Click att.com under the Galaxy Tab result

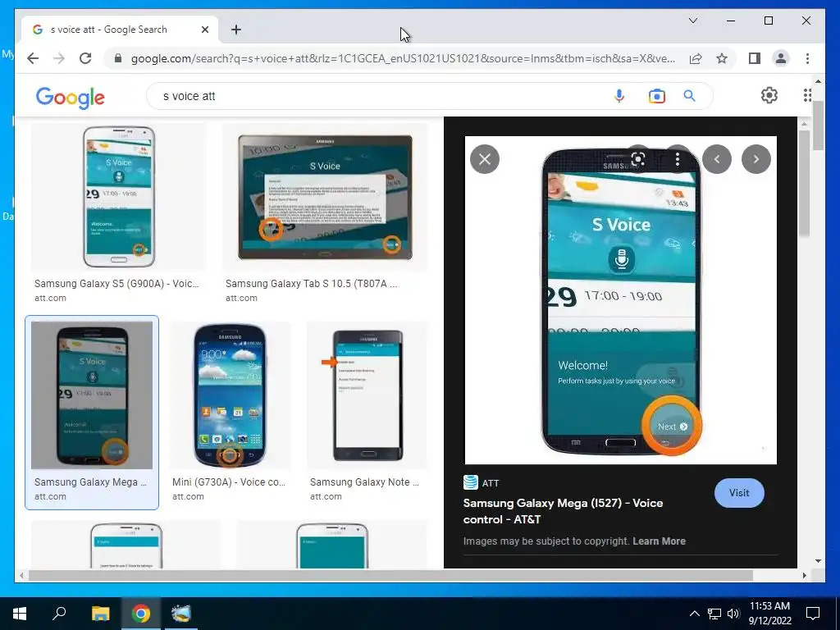[x=241, y=298]
